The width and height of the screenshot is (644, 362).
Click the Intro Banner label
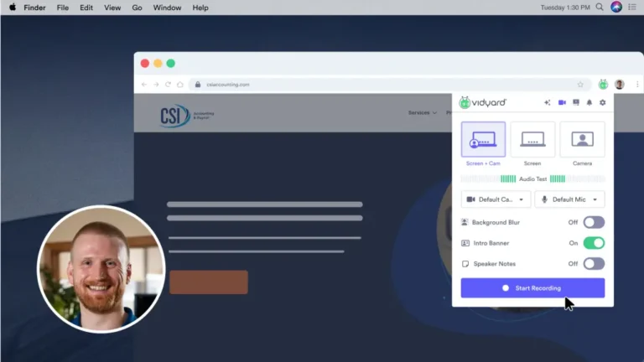point(491,243)
